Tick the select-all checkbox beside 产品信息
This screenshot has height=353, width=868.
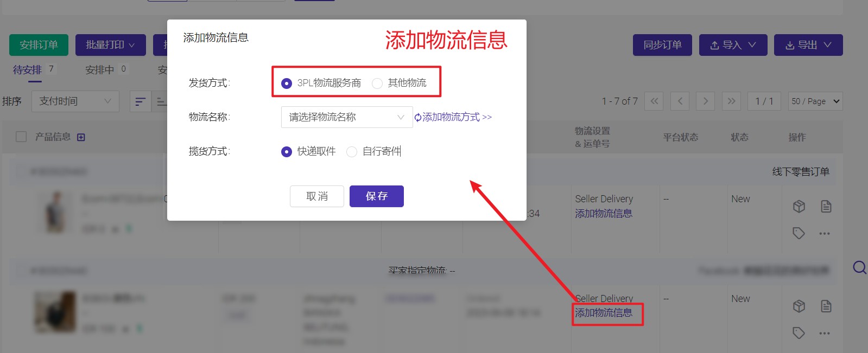(x=21, y=137)
